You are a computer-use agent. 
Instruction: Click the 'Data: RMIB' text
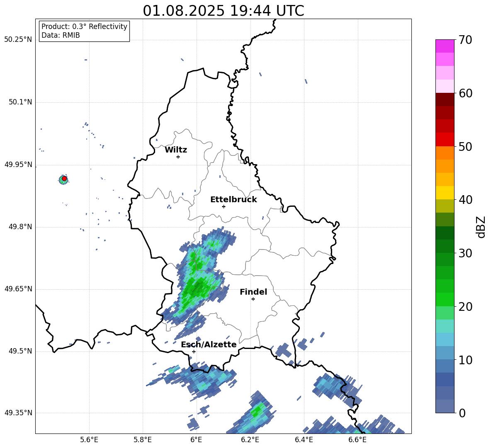point(61,35)
